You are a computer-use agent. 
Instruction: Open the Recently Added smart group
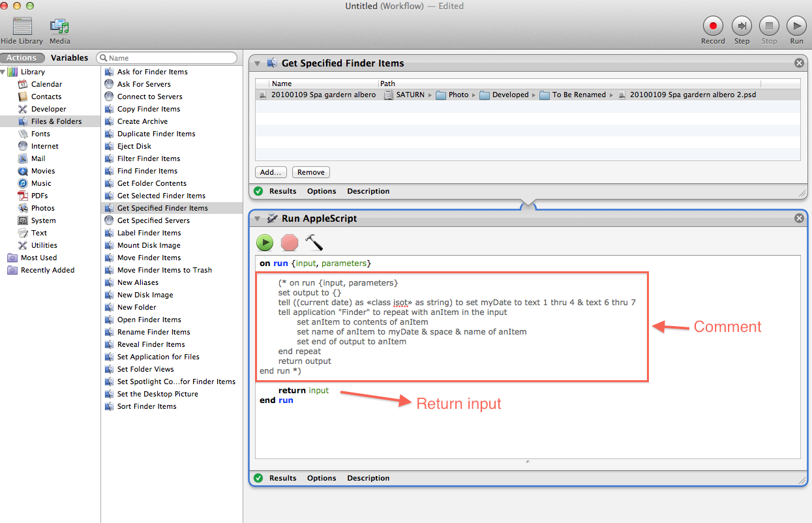pyautogui.click(x=47, y=270)
